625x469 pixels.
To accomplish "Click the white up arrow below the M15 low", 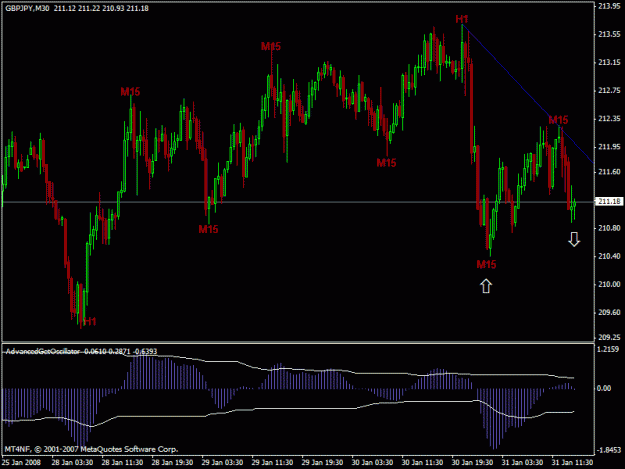I will [486, 286].
